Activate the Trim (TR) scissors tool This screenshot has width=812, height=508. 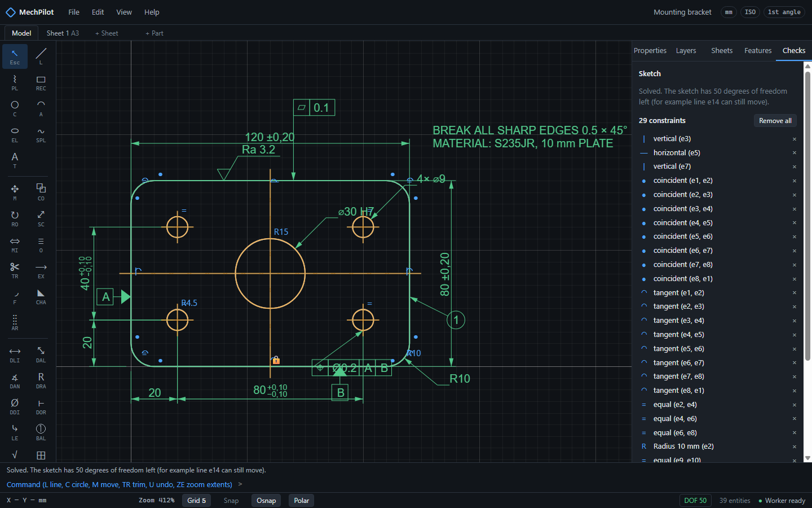pyautogui.click(x=15, y=270)
